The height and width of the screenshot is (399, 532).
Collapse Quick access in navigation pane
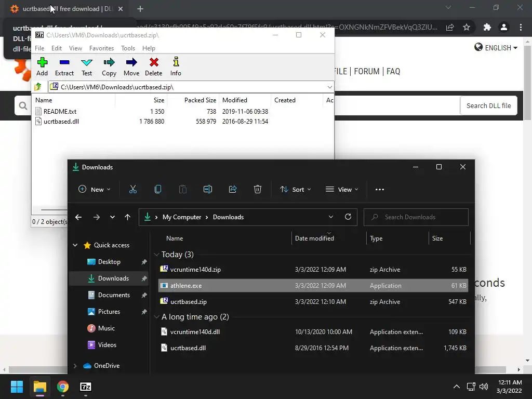coord(75,245)
